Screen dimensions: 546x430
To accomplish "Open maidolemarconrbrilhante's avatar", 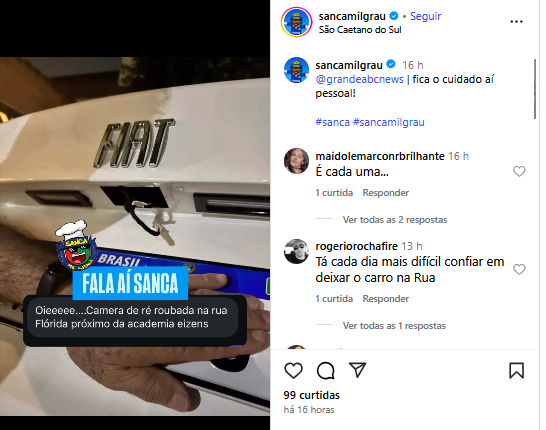I will tap(296, 161).
